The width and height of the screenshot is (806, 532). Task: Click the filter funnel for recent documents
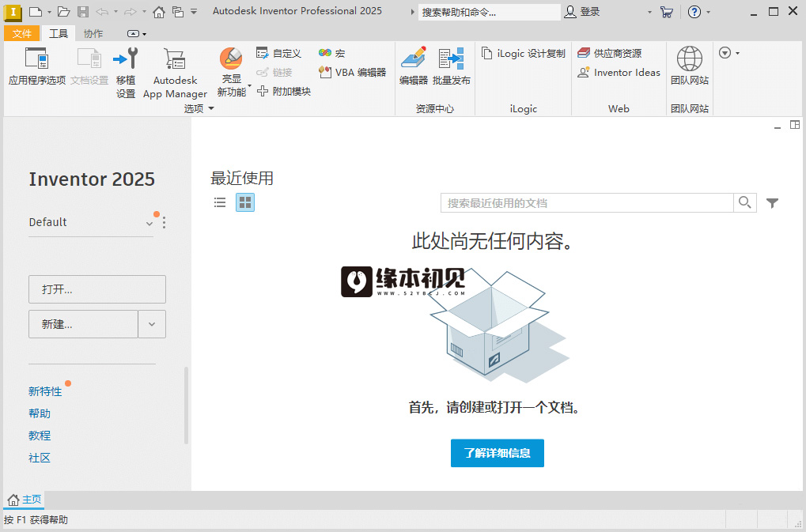click(x=772, y=203)
